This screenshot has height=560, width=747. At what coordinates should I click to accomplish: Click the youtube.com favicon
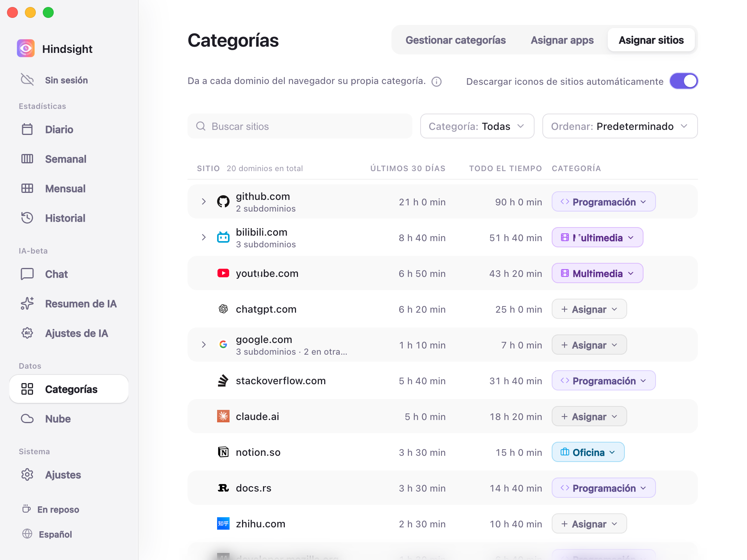223,273
